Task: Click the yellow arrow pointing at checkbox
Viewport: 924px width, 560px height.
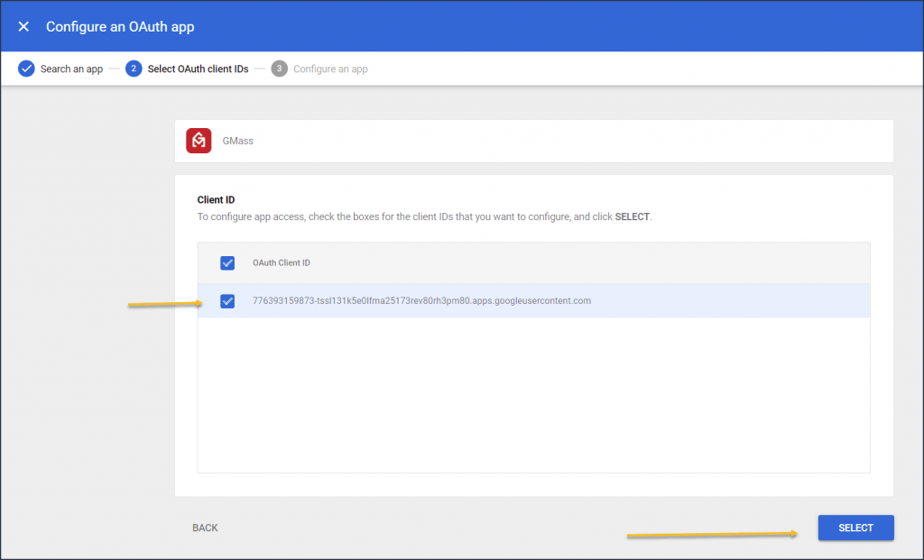Action: 166,304
